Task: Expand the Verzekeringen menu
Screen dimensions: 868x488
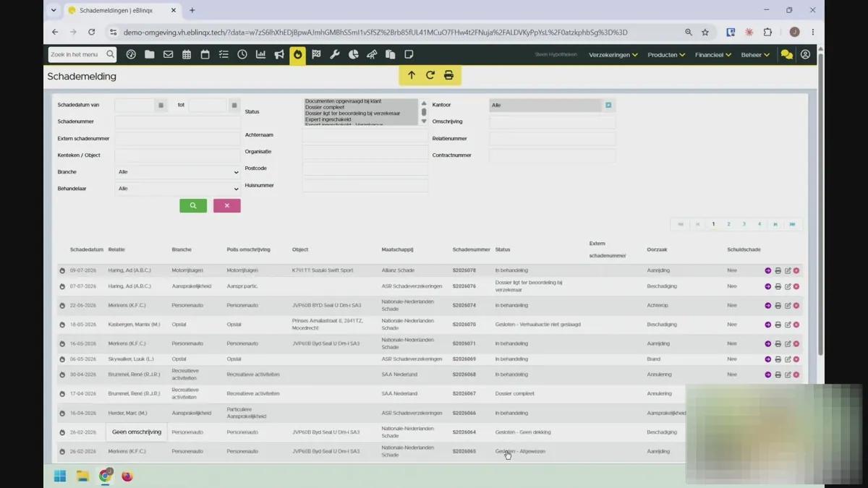Action: 613,55
